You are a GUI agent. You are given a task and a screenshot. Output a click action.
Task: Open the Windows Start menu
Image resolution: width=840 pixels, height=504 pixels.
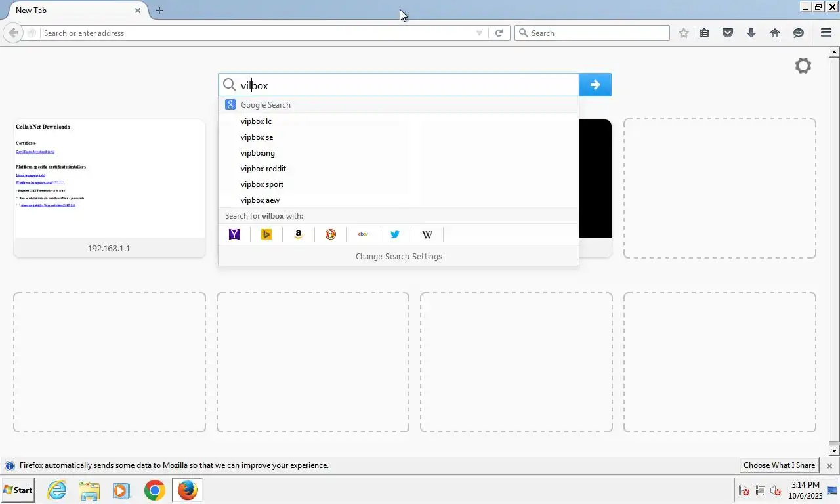click(18, 490)
